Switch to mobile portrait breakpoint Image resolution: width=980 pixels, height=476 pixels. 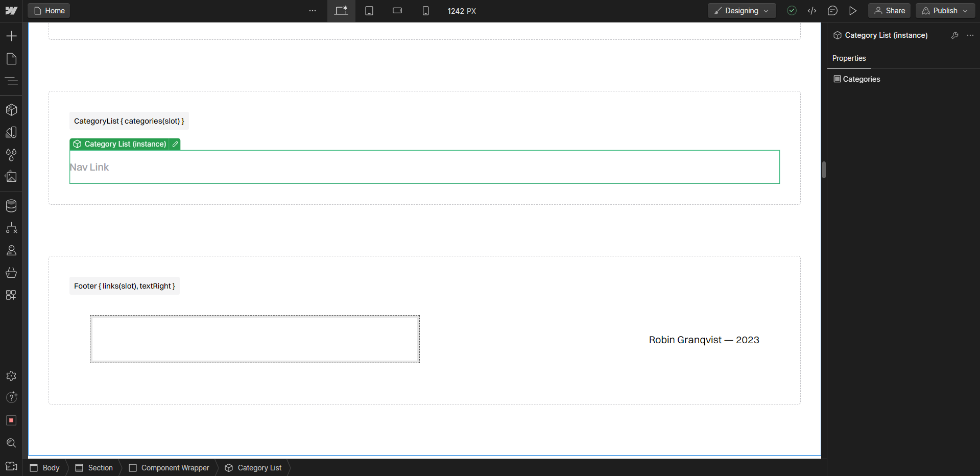pos(425,10)
